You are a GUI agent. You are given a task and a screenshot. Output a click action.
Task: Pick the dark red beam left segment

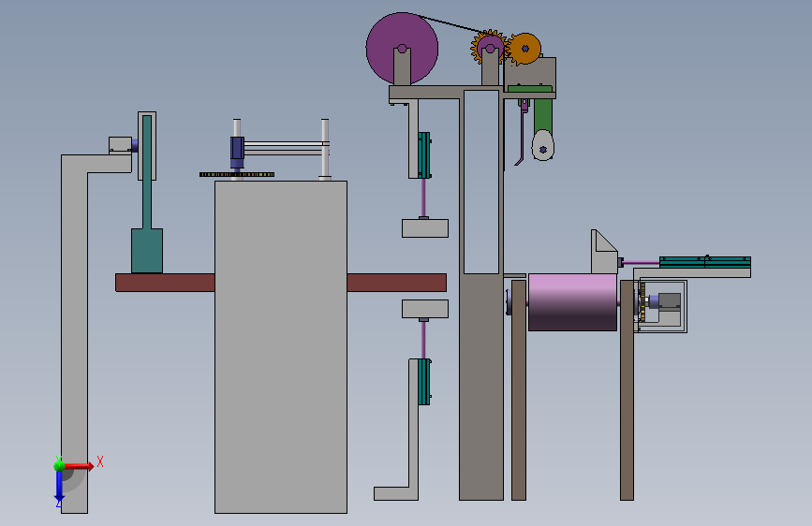[165, 283]
